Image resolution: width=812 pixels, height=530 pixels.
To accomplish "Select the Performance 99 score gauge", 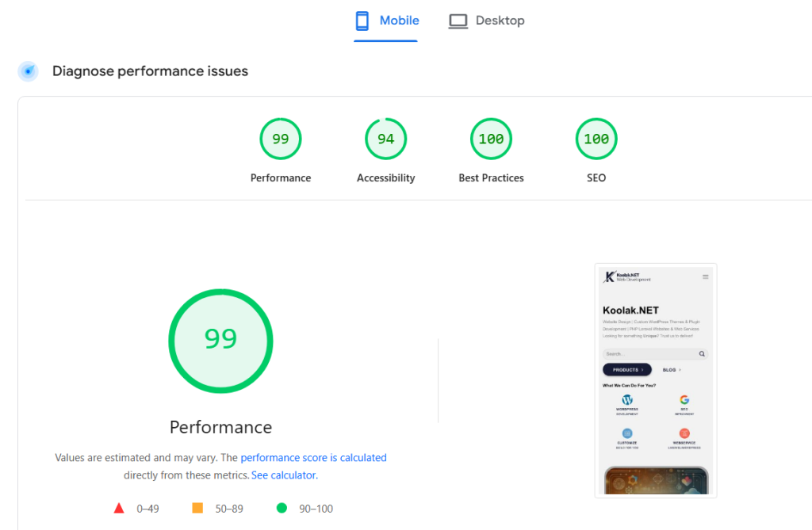I will pyautogui.click(x=281, y=139).
